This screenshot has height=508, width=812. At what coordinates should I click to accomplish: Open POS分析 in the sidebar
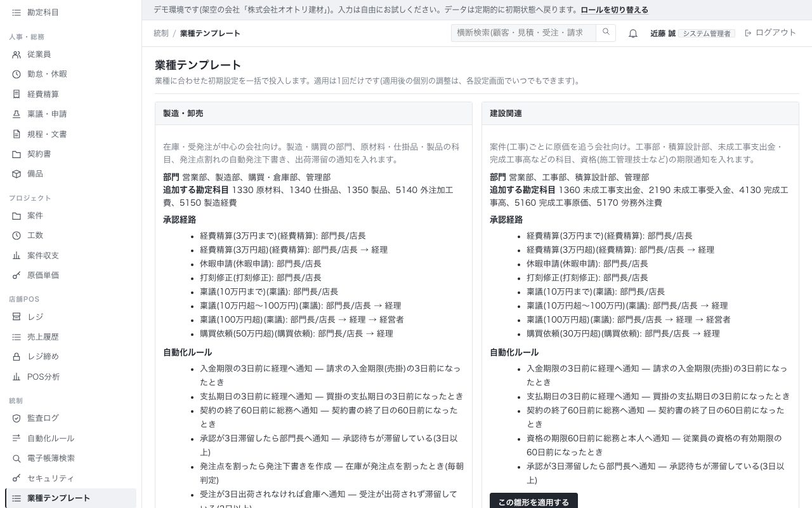point(70,377)
